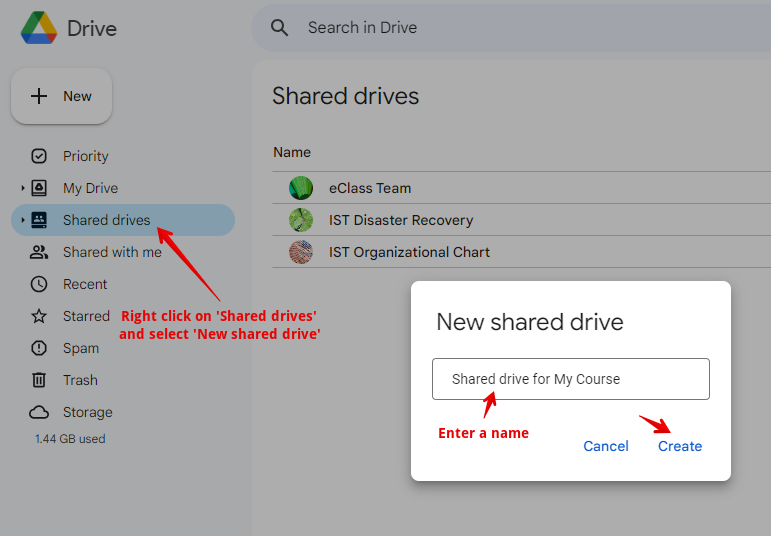Click Create in the dialog
This screenshot has width=771, height=536.
coord(680,446)
